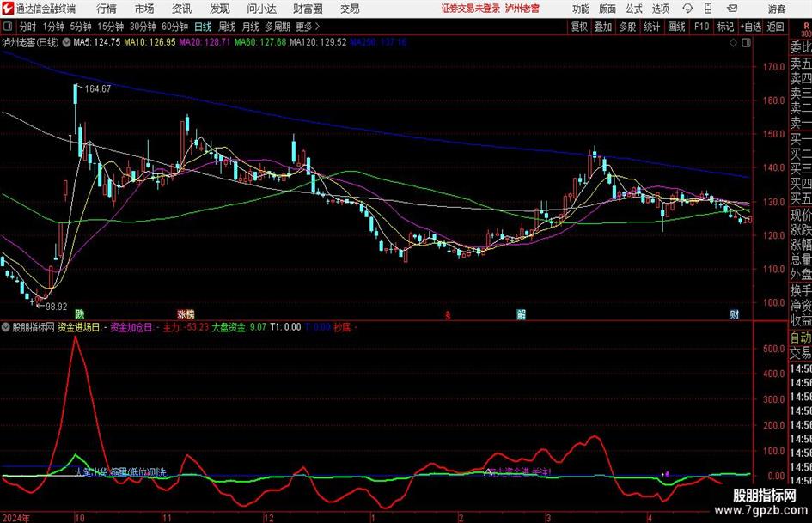This screenshot has width=812, height=523.
Task: Open the 行情 menu
Action: [107, 9]
